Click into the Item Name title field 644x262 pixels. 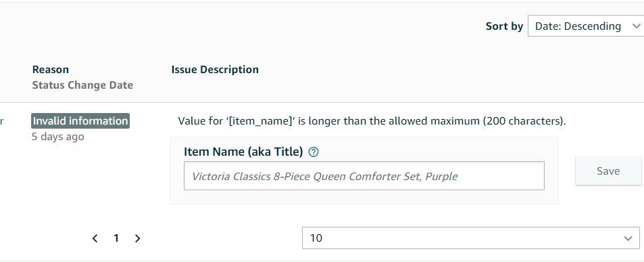364,175
